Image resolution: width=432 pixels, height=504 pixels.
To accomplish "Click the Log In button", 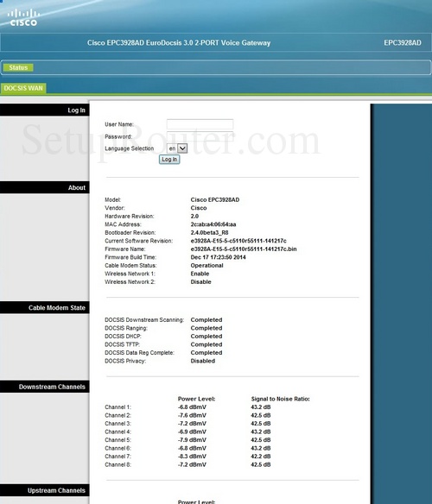I will pos(169,160).
